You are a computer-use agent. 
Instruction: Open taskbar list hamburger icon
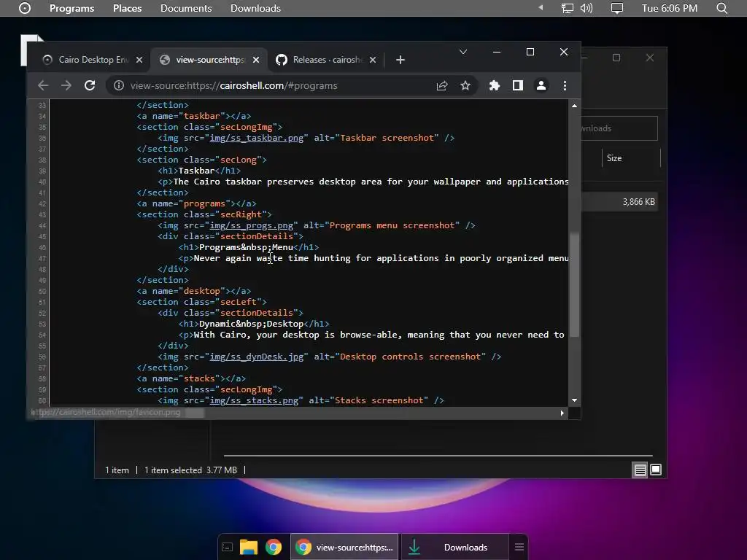click(x=519, y=547)
